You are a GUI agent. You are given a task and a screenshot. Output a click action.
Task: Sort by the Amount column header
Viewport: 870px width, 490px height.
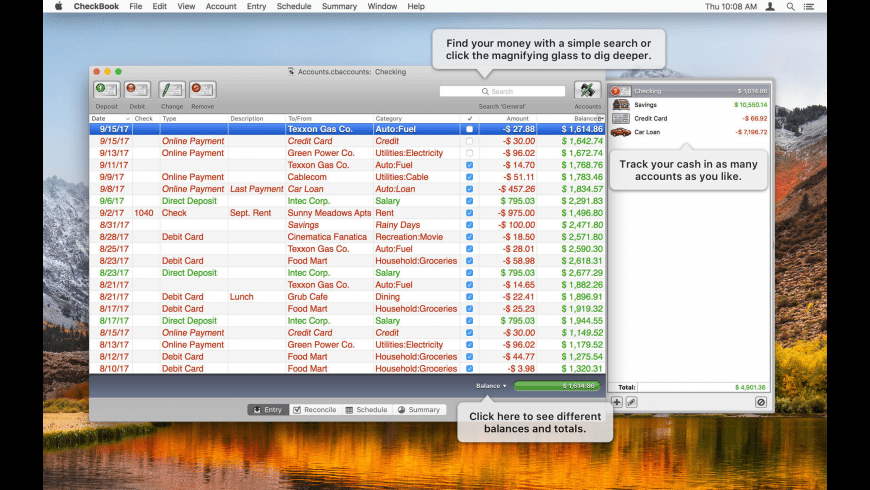(x=508, y=119)
